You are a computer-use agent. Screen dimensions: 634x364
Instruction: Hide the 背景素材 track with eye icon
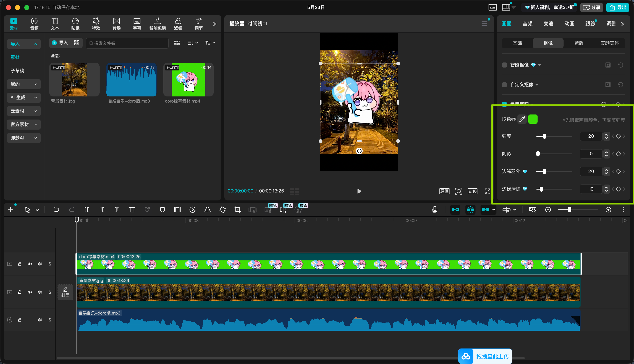coord(30,292)
